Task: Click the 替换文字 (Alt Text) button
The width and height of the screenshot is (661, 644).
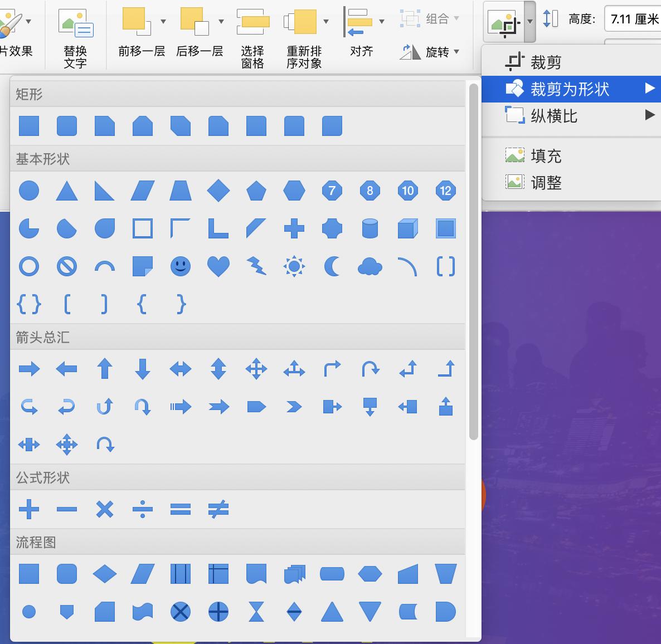Action: click(75, 37)
